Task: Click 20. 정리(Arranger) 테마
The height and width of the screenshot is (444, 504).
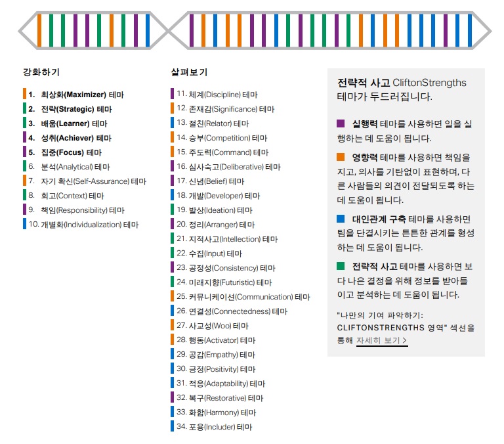Action: 213,225
